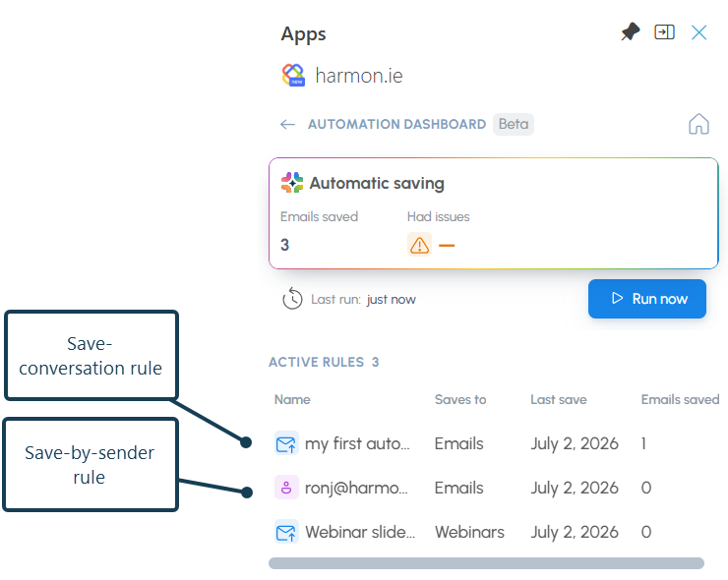Click the 'just now' last run text
728x580 pixels.
(391, 300)
